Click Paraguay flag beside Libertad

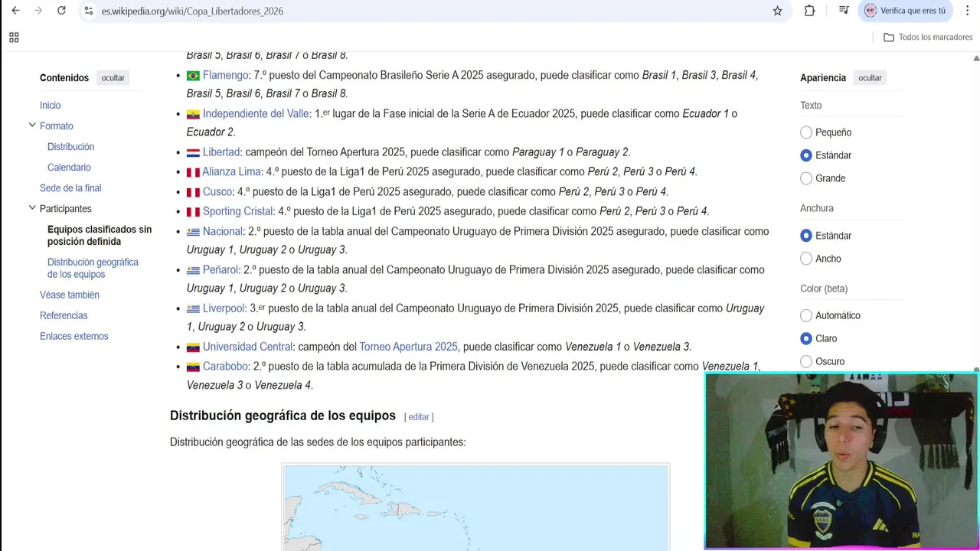[193, 153]
